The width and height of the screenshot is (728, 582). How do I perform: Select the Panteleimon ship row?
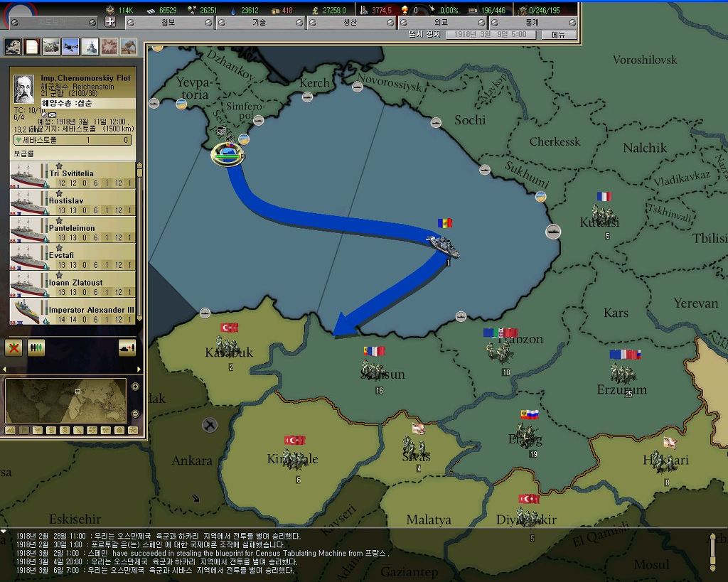coord(73,230)
